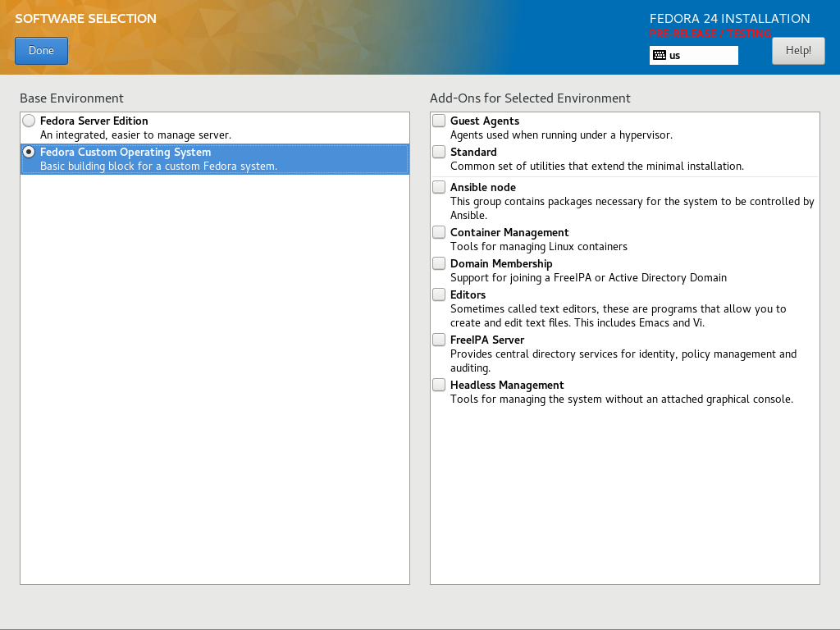Click 'This group contains packages necessary' description
Viewport: 840px width, 630px height.
coord(632,208)
